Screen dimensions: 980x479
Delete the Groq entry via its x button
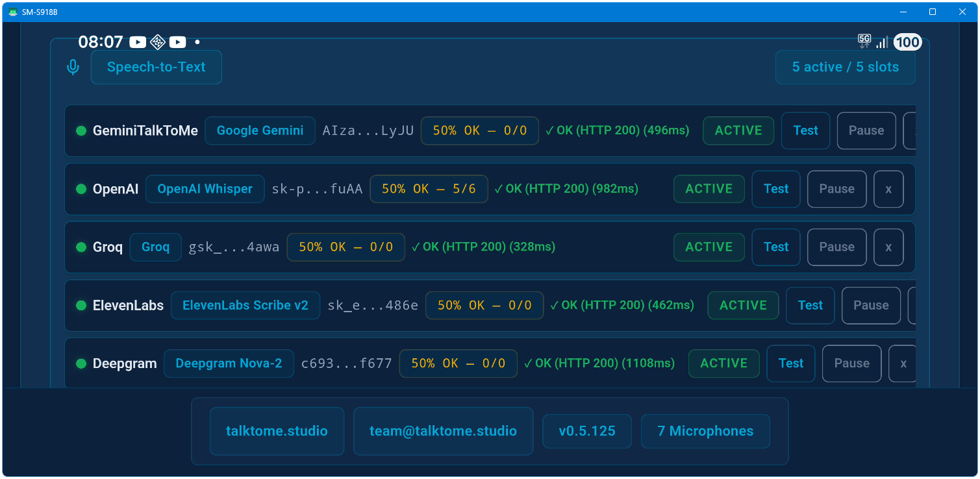888,247
